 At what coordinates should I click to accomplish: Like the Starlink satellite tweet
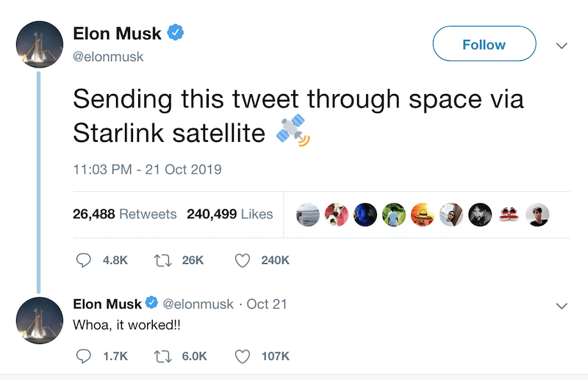243,260
